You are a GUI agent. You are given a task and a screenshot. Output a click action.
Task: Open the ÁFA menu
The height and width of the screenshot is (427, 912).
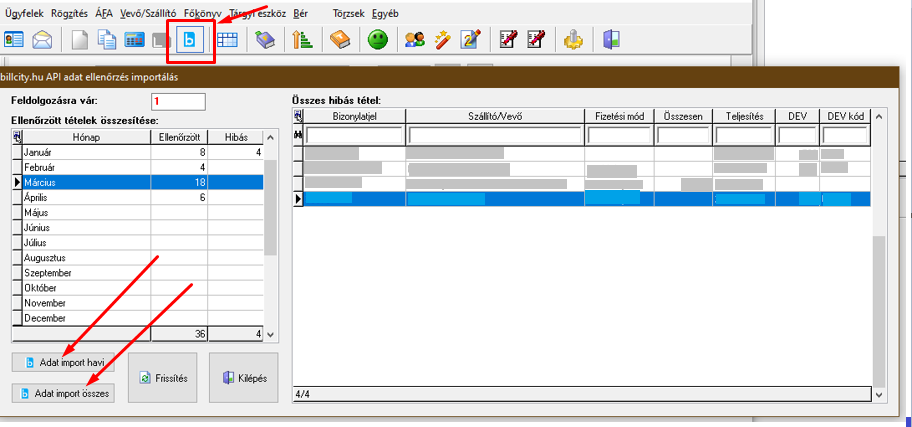[x=104, y=14]
